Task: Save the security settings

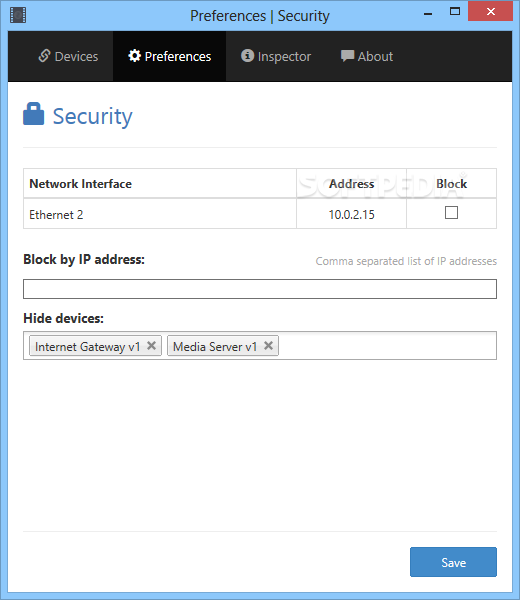Action: 453,562
